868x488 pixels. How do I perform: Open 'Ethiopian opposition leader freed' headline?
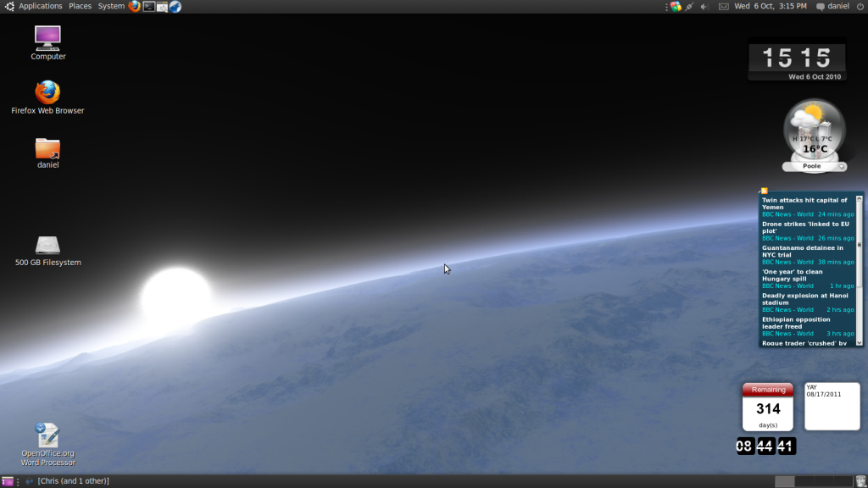tap(796, 323)
